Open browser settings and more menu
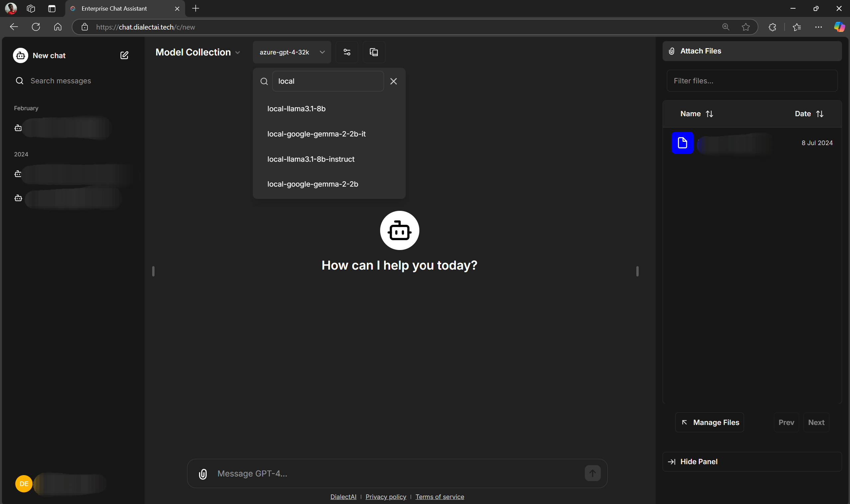 click(818, 27)
